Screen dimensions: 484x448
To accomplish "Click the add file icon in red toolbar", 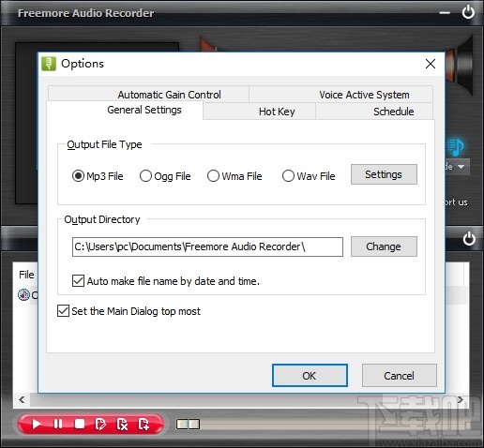I will (x=144, y=424).
